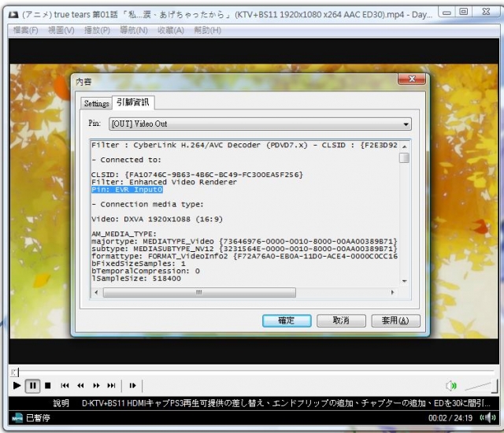This screenshot has height=433, width=504.
Task: Click the CLSID {FA10746C...} line
Action: [x=197, y=175]
